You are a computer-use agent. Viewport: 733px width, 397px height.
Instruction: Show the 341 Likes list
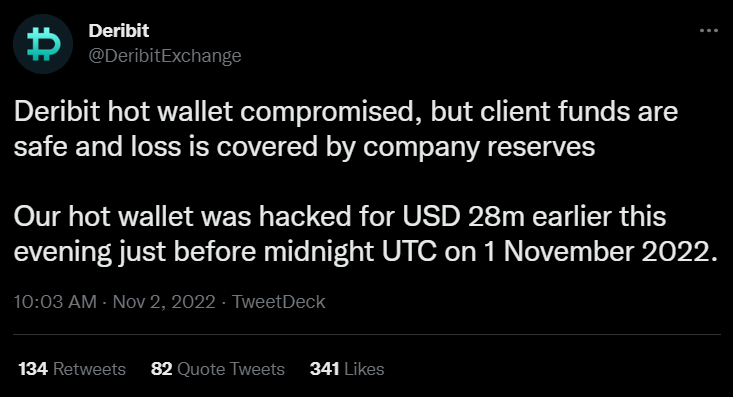pyautogui.click(x=347, y=369)
